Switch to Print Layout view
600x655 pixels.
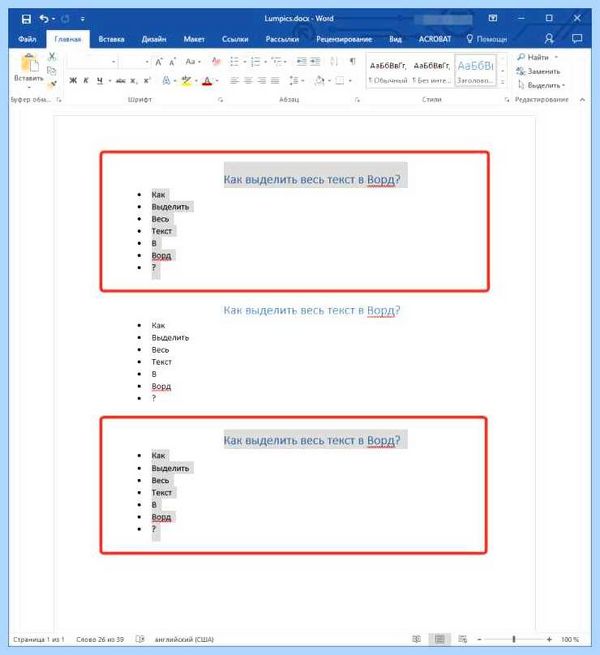coord(440,639)
